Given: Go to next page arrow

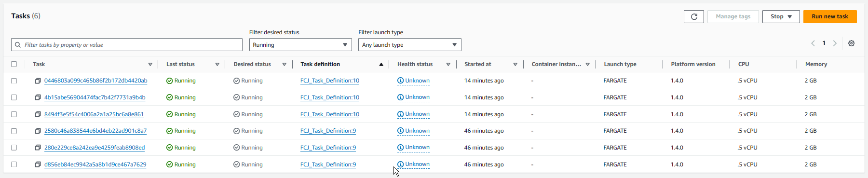Looking at the screenshot, I should [x=835, y=43].
